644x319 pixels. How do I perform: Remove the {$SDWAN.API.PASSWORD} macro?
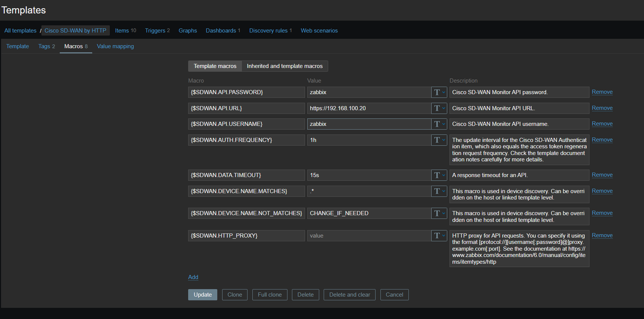pyautogui.click(x=602, y=92)
